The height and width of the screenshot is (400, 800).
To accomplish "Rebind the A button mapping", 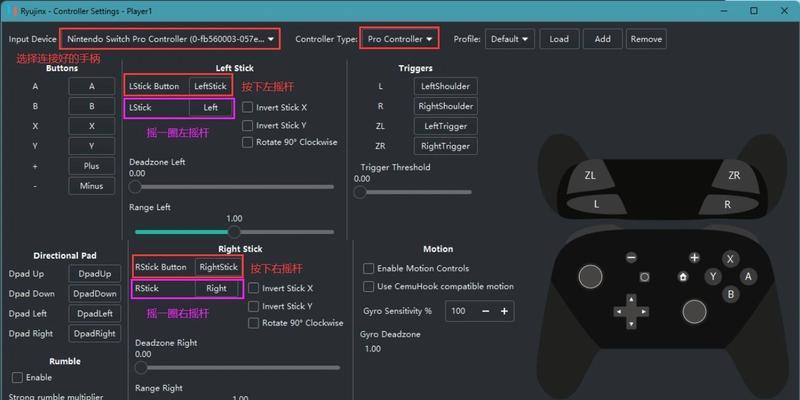I will (x=92, y=87).
